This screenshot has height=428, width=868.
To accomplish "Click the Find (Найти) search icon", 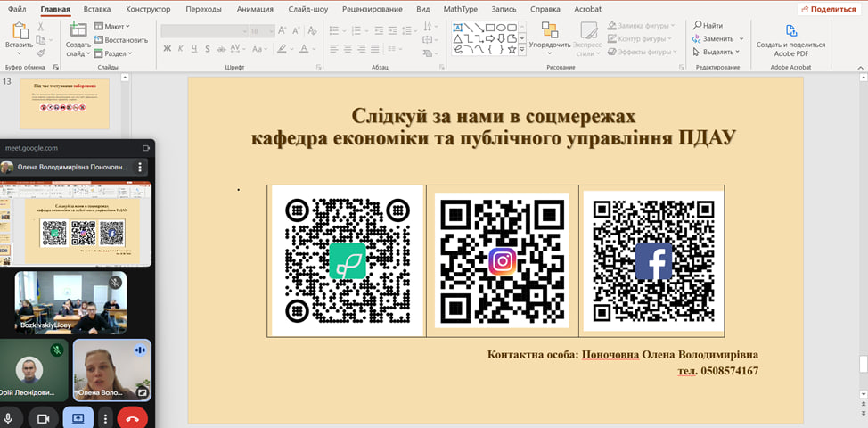I will 698,26.
